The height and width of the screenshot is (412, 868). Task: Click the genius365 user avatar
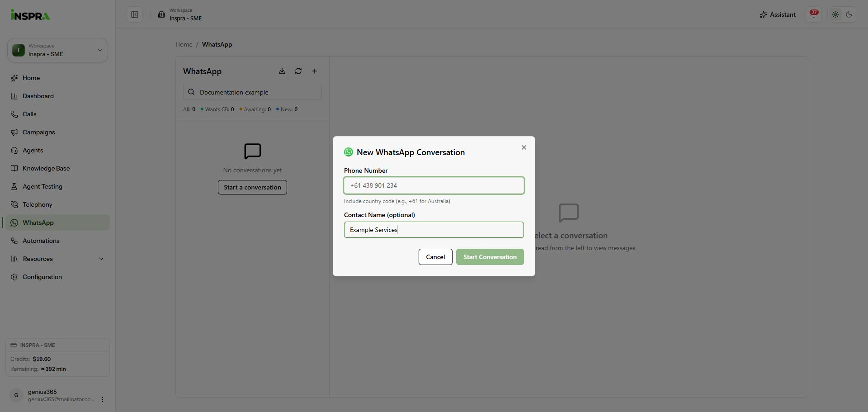click(16, 395)
